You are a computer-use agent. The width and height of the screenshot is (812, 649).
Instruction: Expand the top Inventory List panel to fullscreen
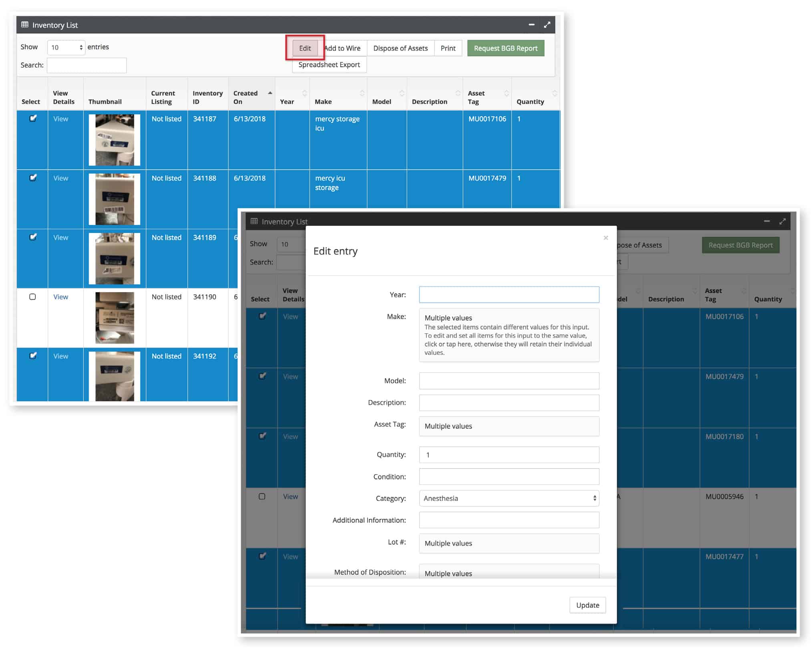tap(547, 25)
